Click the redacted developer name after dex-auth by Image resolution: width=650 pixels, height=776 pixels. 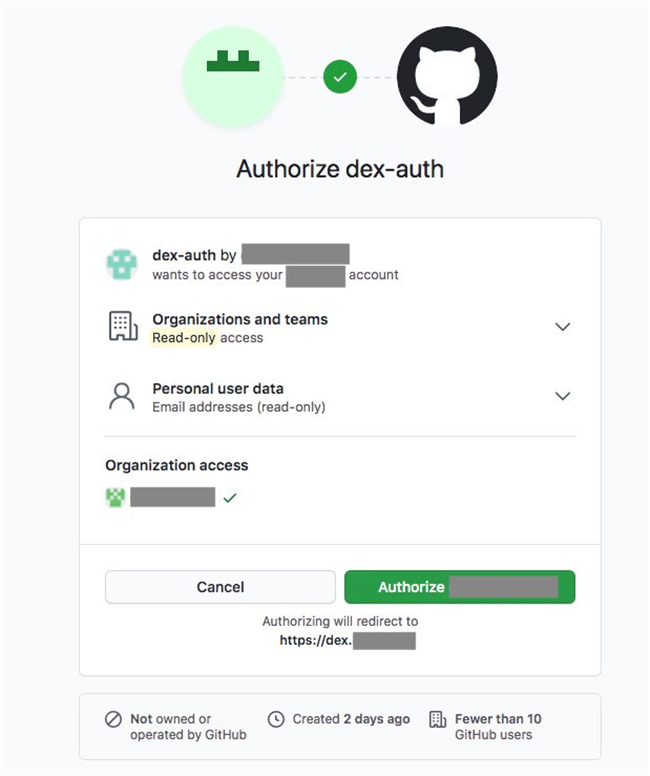tap(296, 254)
